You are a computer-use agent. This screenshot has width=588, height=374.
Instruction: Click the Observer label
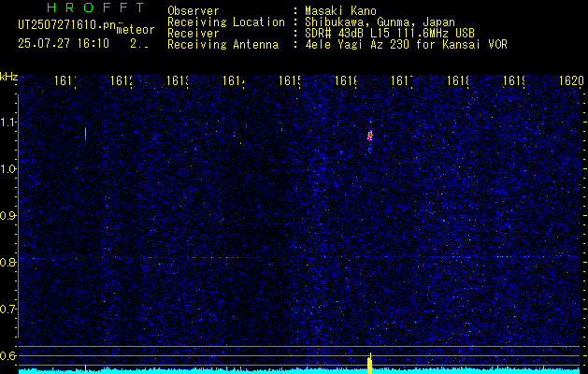[194, 11]
